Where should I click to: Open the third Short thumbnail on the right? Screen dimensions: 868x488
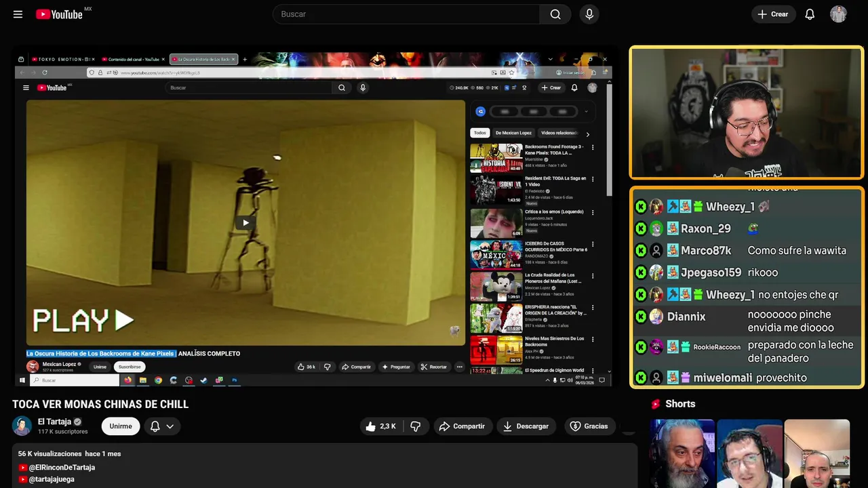(816, 453)
